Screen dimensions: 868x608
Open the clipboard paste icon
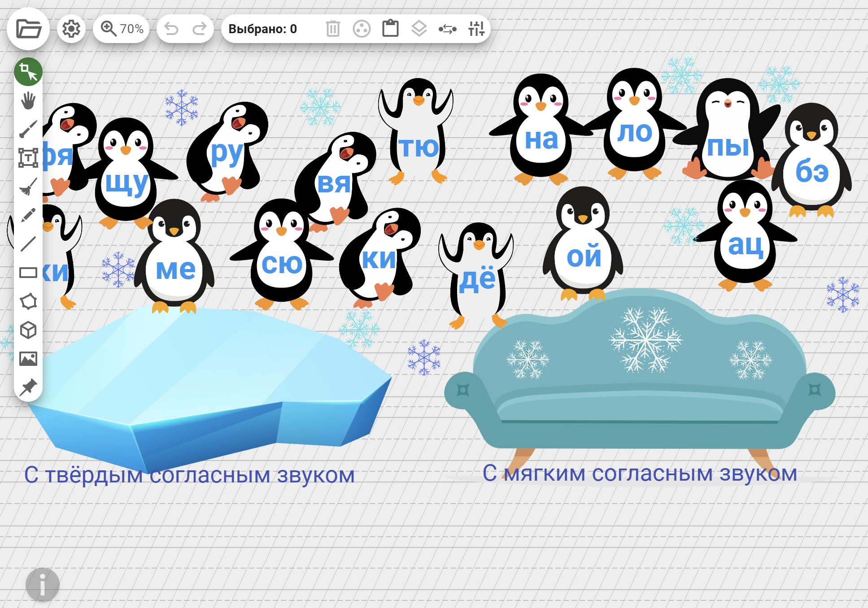(x=390, y=29)
